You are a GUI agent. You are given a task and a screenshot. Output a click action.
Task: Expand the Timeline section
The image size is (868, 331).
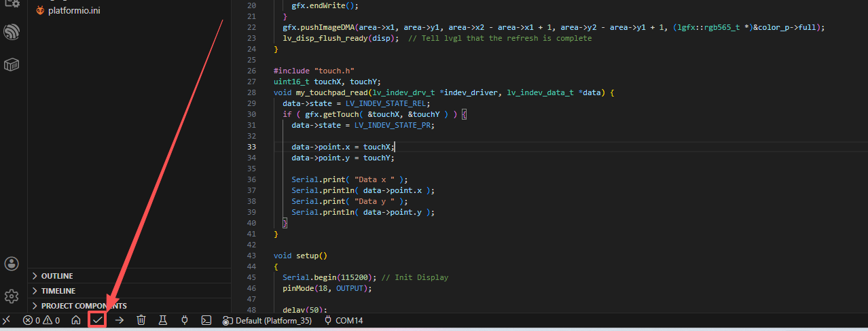coord(58,291)
